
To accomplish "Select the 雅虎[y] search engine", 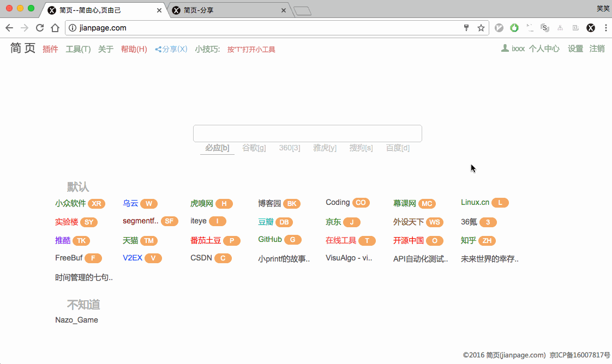I will click(325, 148).
